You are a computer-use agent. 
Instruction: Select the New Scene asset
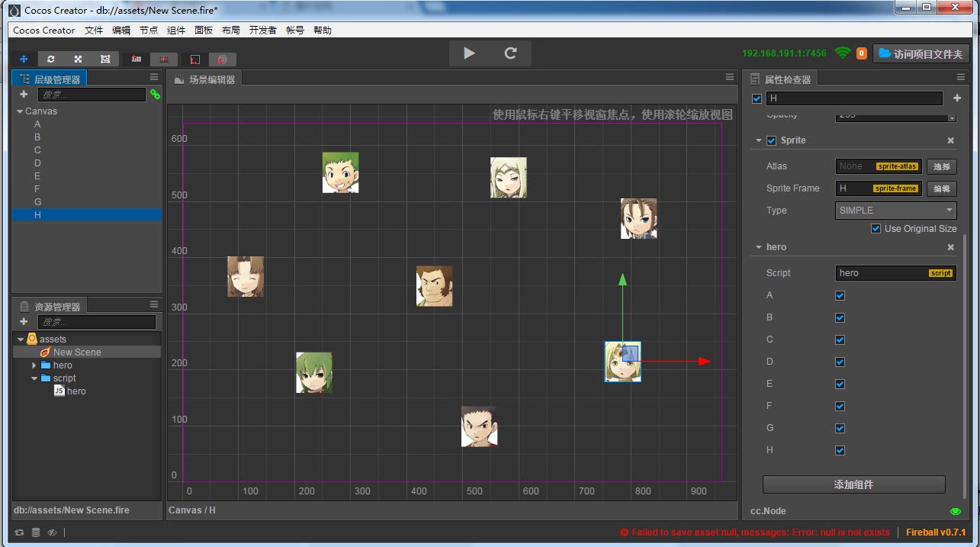pyautogui.click(x=87, y=352)
